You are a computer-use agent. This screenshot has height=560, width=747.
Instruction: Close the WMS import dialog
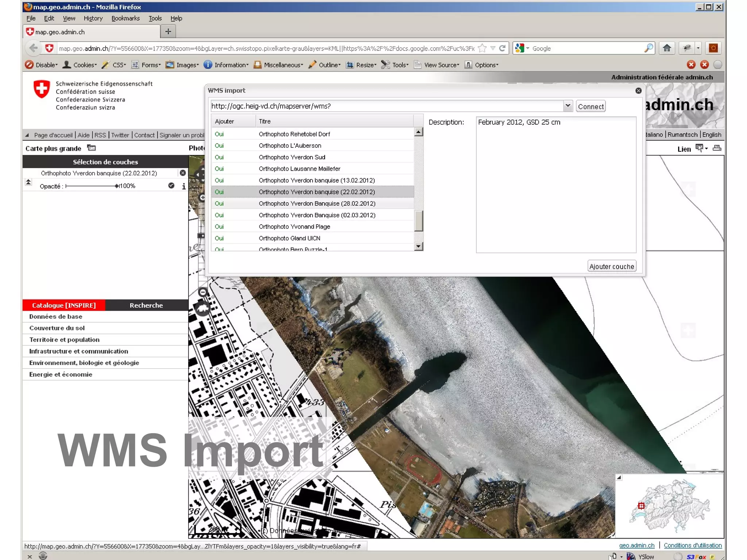click(638, 90)
